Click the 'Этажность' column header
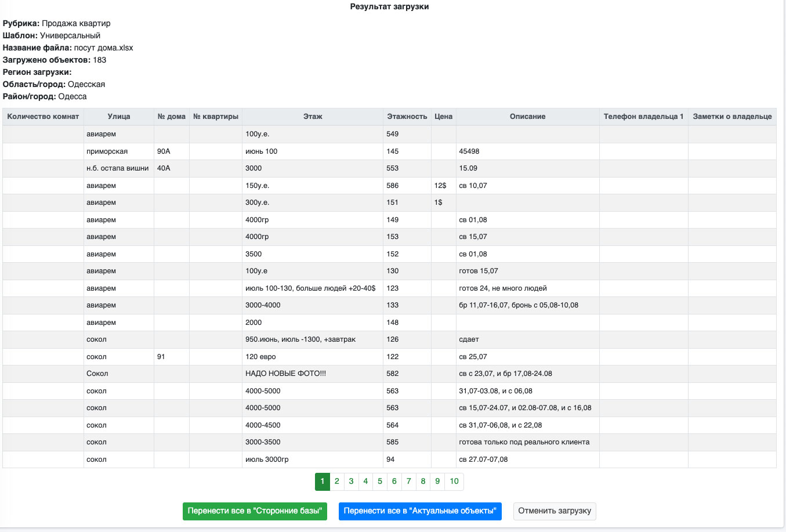Viewport: 786px width, 532px height. click(x=407, y=117)
